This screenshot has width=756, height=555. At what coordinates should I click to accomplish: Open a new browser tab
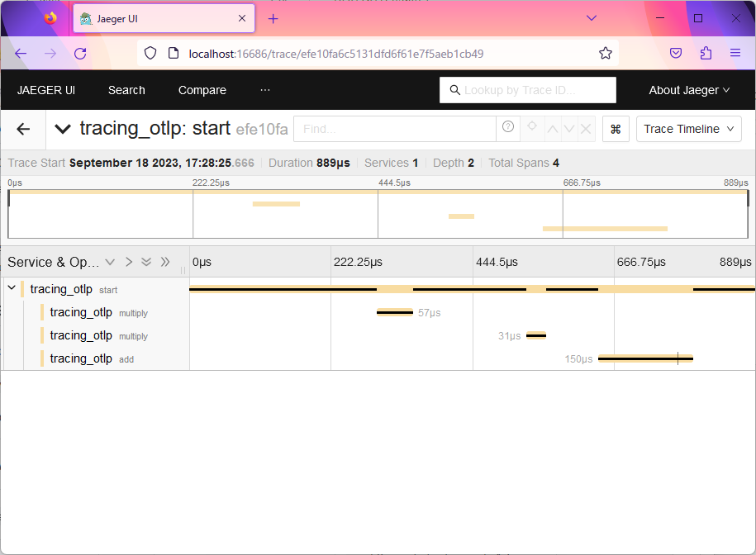[x=273, y=19]
